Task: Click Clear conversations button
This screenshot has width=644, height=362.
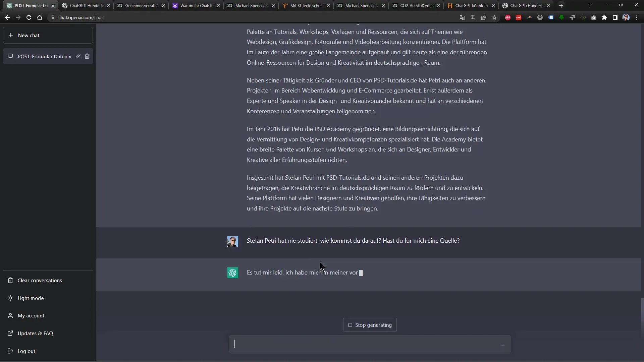Action: pyautogui.click(x=39, y=280)
